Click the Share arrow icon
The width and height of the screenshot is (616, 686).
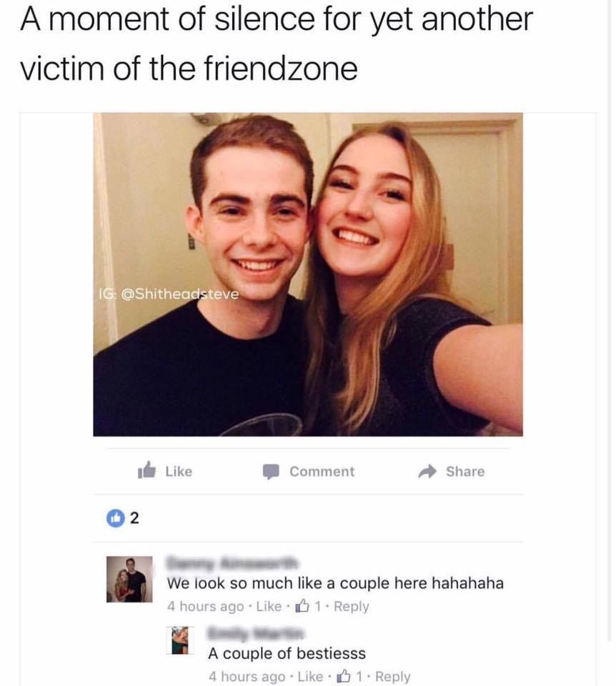tap(427, 471)
